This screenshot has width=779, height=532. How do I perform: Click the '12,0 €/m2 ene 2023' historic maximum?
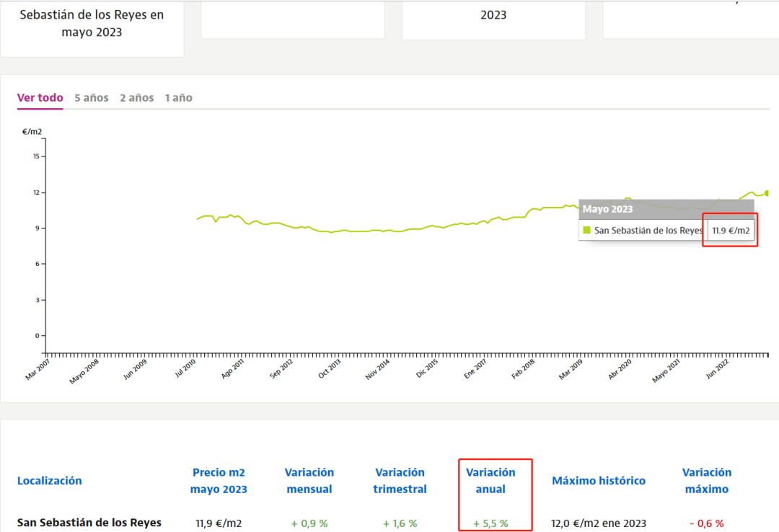(599, 523)
